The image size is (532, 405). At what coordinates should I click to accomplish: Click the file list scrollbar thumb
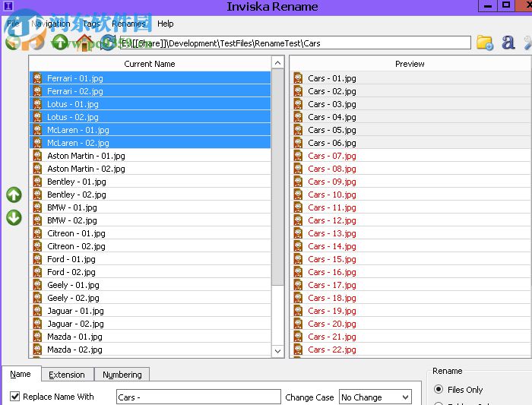click(x=277, y=177)
